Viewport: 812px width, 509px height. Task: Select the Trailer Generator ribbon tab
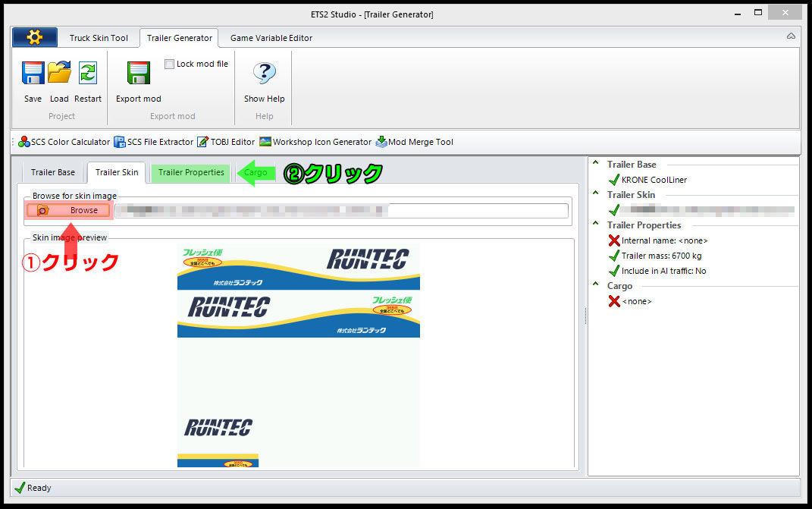pyautogui.click(x=179, y=38)
